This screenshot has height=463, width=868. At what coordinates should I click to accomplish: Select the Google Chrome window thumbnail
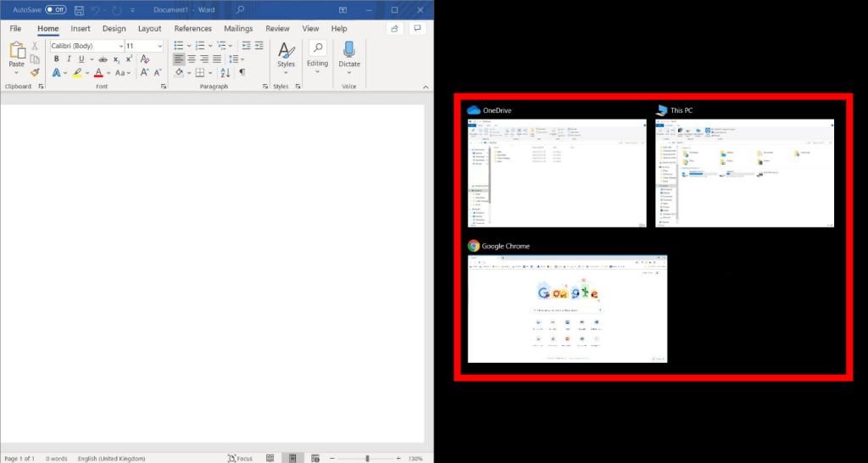coord(567,309)
